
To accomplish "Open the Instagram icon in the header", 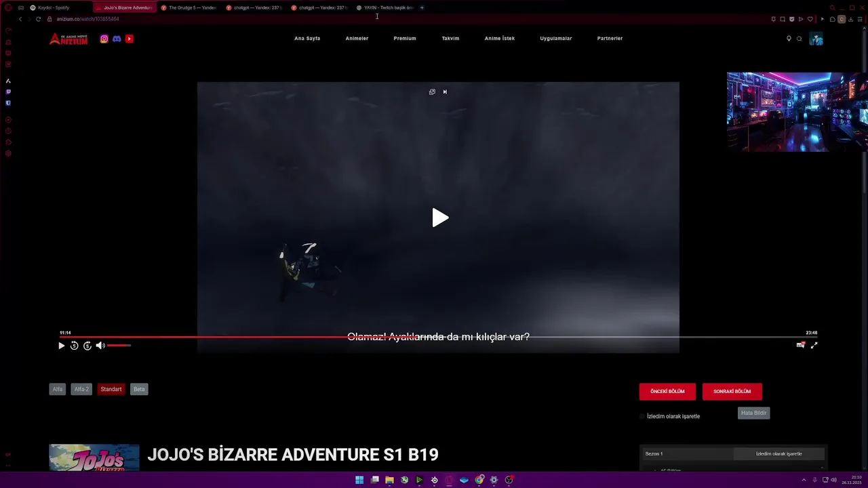I will tap(104, 39).
